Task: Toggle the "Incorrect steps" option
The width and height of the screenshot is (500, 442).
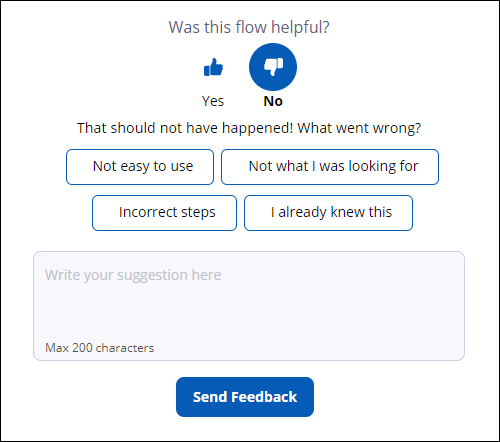Action: point(164,213)
